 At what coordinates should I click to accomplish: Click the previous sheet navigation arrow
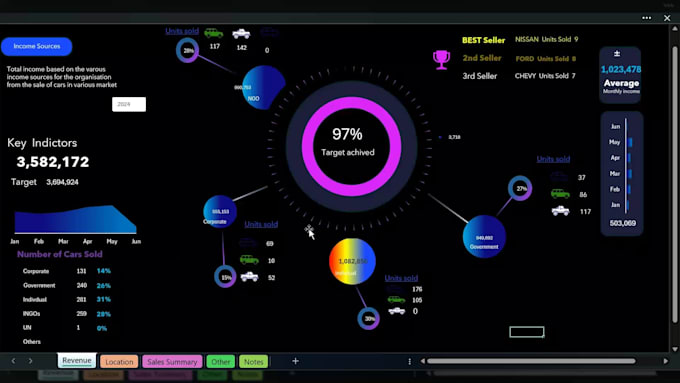(x=13, y=361)
